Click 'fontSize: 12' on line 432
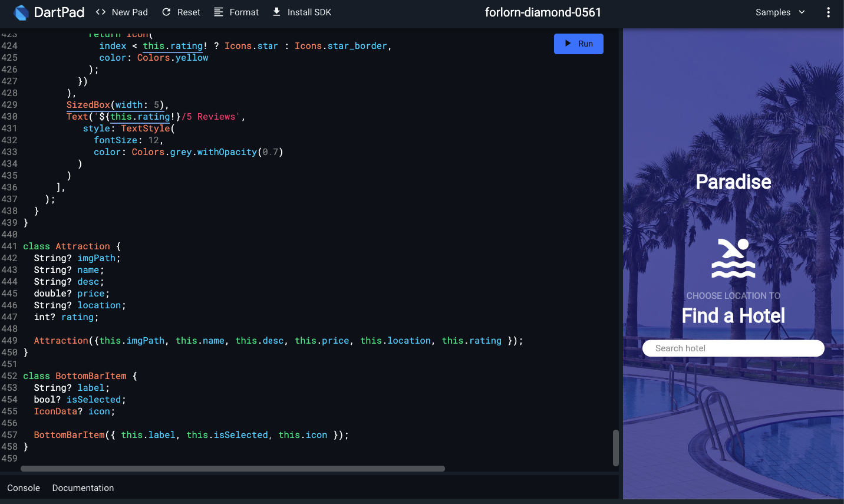This screenshot has height=504, width=844. (x=126, y=140)
